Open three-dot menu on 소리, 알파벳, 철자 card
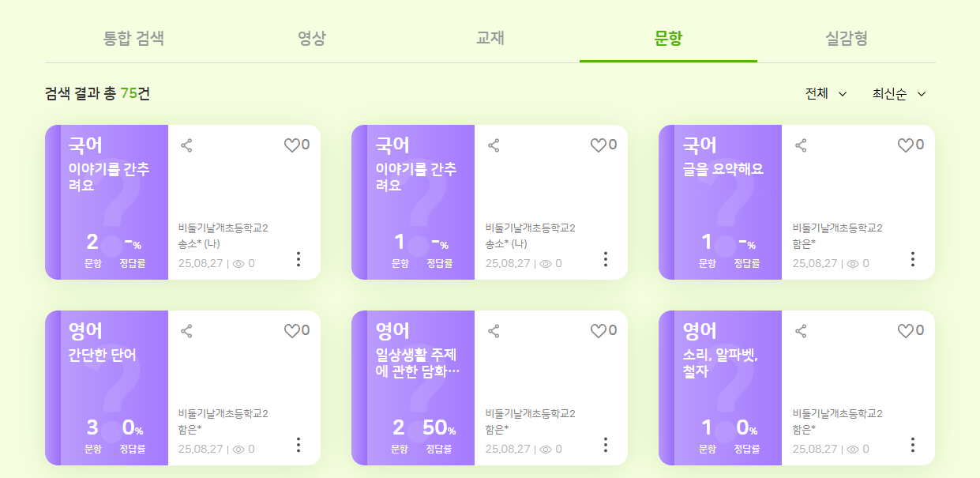This screenshot has height=478, width=980. point(912,445)
